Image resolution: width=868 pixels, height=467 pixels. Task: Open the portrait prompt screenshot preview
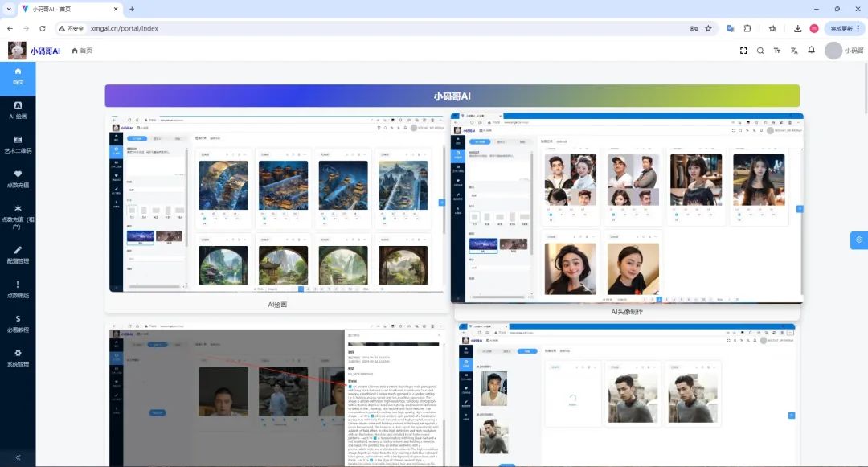[276, 395]
